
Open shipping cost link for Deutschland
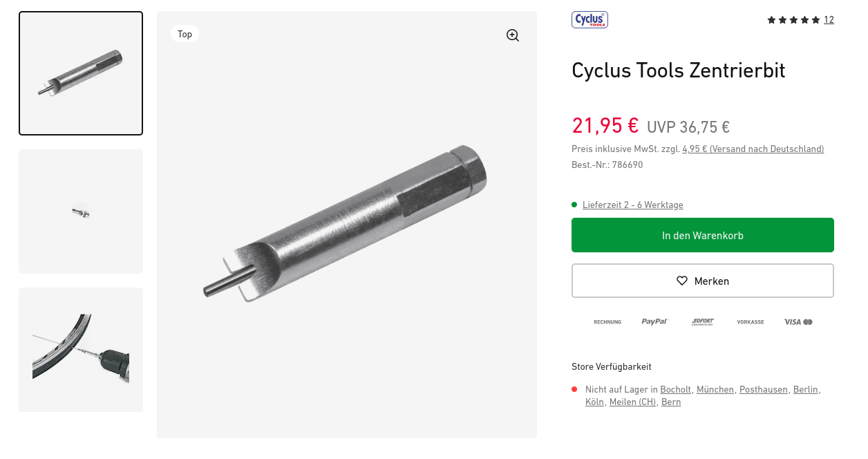753,149
